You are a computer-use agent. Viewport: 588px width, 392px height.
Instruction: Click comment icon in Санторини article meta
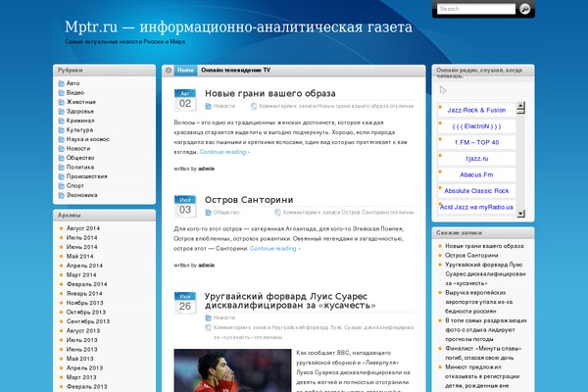click(x=277, y=213)
